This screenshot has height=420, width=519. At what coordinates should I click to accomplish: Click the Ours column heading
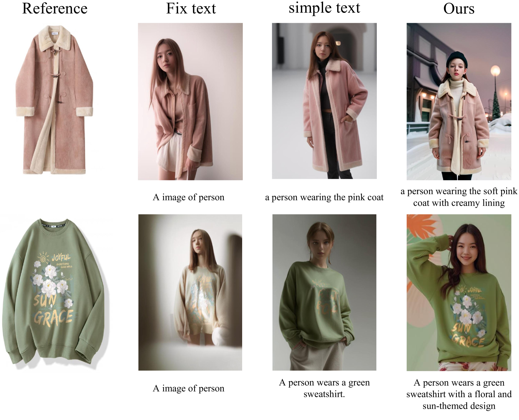(x=459, y=9)
